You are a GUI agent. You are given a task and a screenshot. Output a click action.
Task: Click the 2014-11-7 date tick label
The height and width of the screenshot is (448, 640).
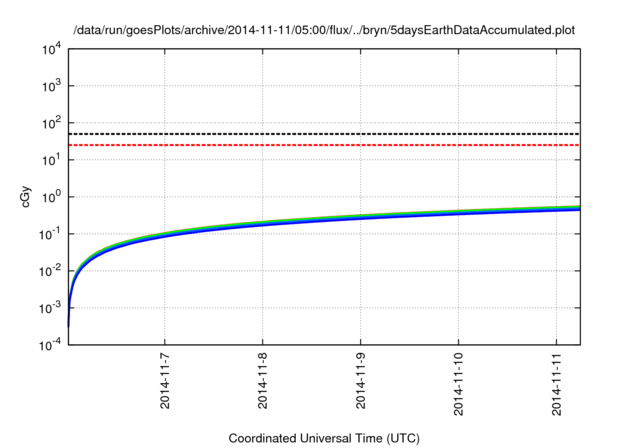pyautogui.click(x=164, y=381)
